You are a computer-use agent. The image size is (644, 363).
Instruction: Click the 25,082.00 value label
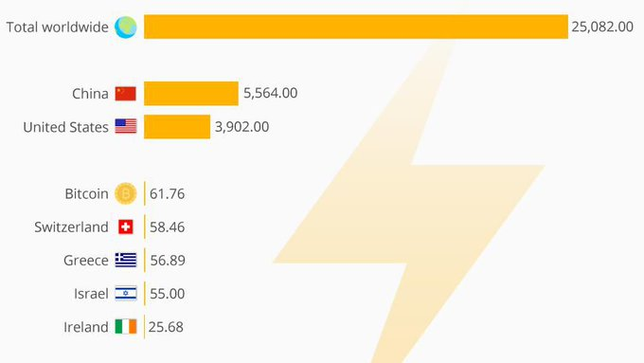pyautogui.click(x=602, y=27)
